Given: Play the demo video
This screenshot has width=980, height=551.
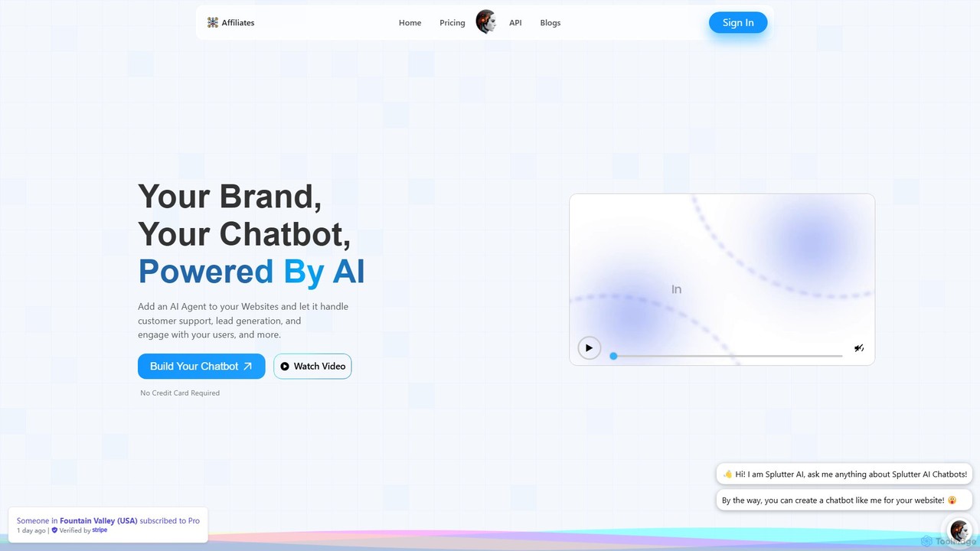Looking at the screenshot, I should coord(589,347).
